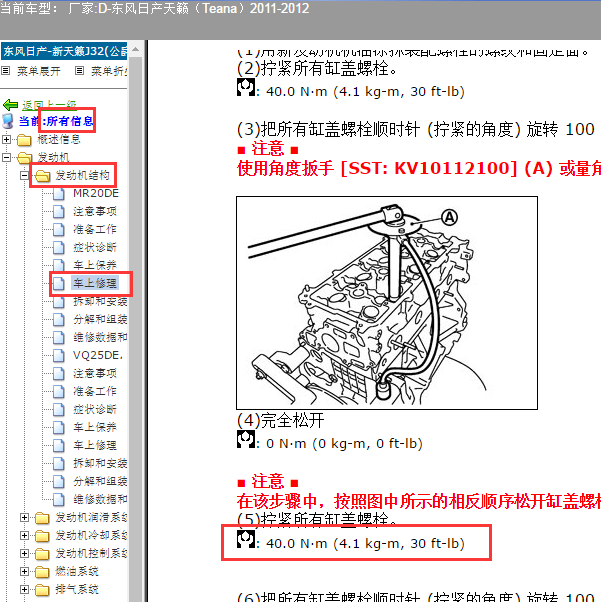Click the green back arrow icon
The image size is (601, 602).
click(x=10, y=104)
